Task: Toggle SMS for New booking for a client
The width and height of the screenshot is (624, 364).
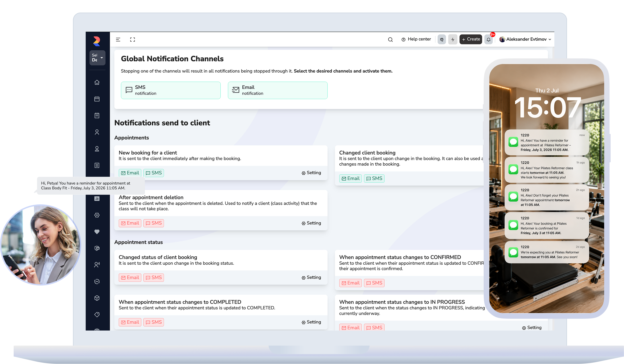Action: point(154,173)
